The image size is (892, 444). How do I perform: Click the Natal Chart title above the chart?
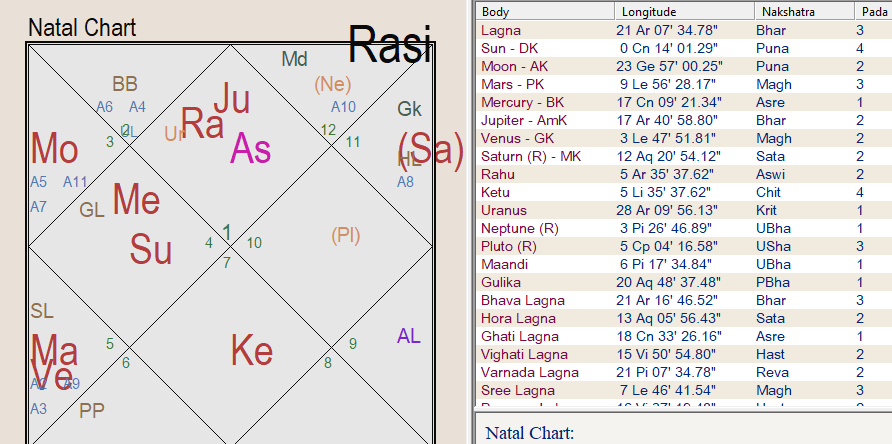point(82,27)
